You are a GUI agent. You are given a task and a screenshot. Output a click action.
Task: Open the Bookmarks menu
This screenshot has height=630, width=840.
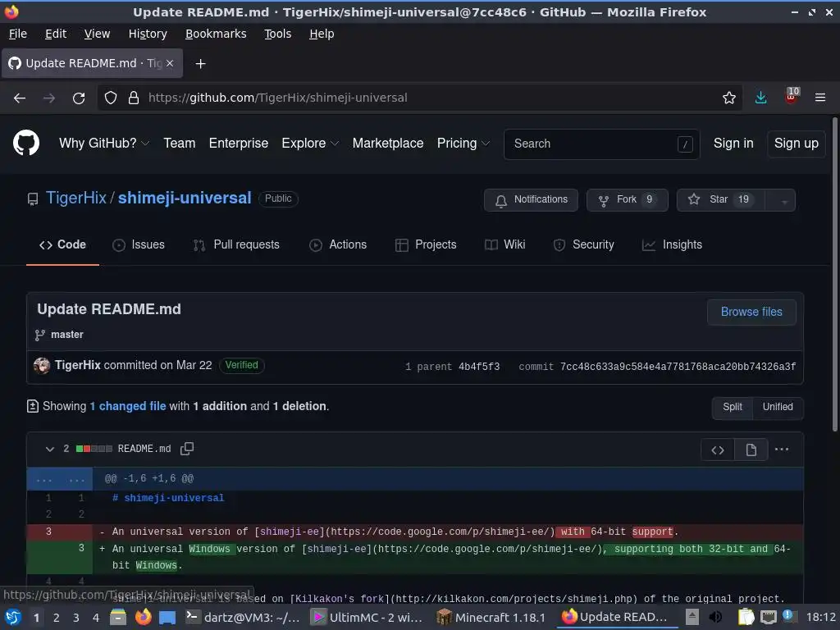tap(216, 34)
